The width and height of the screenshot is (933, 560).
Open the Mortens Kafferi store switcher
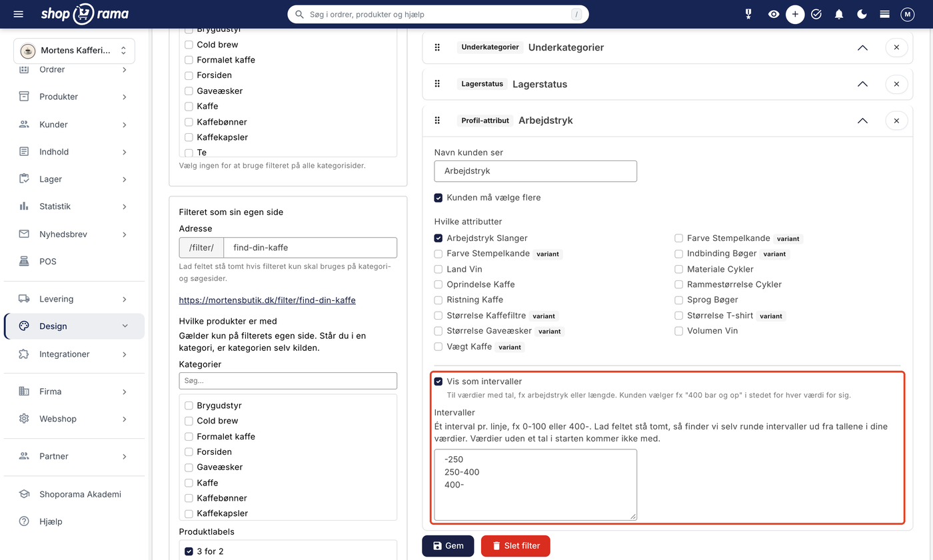point(74,51)
